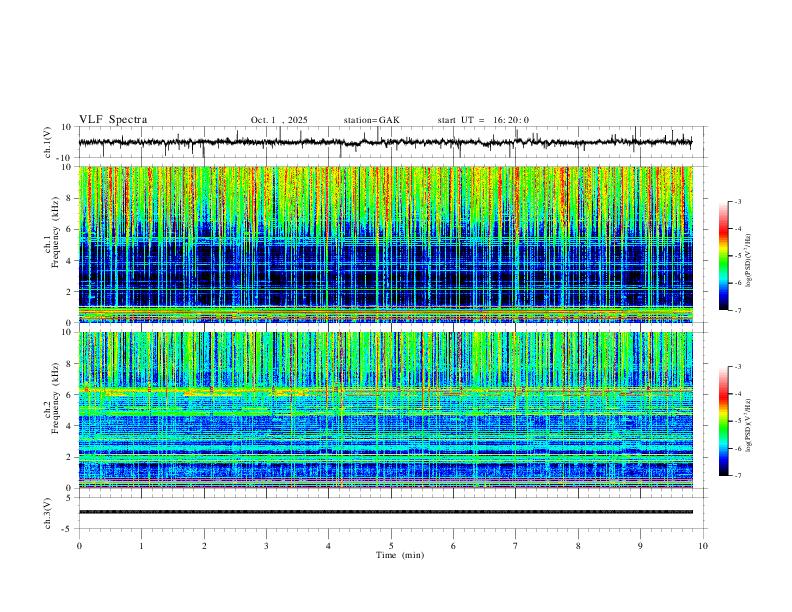Click the lower color bar "log(PSD)(V²/Hz)" label
This screenshot has width=792, height=612.
point(748,426)
